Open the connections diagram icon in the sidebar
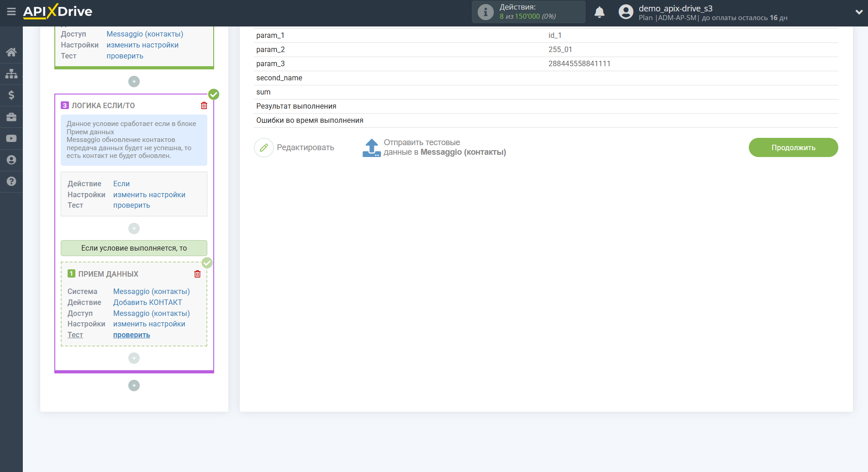This screenshot has height=472, width=868. pos(11,73)
